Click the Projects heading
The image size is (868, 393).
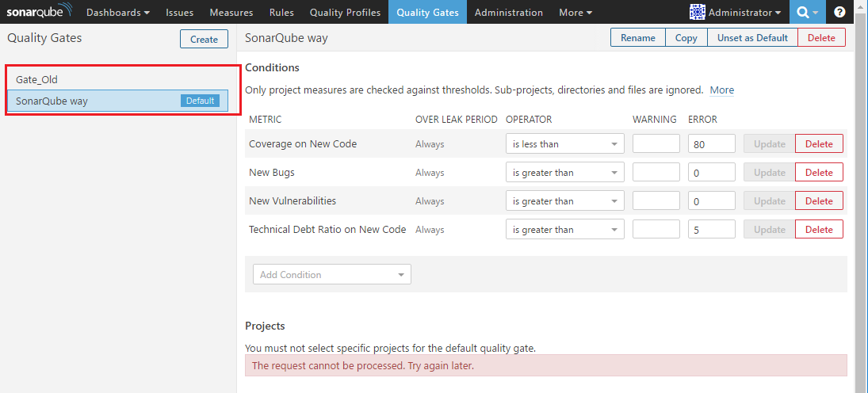coord(265,326)
